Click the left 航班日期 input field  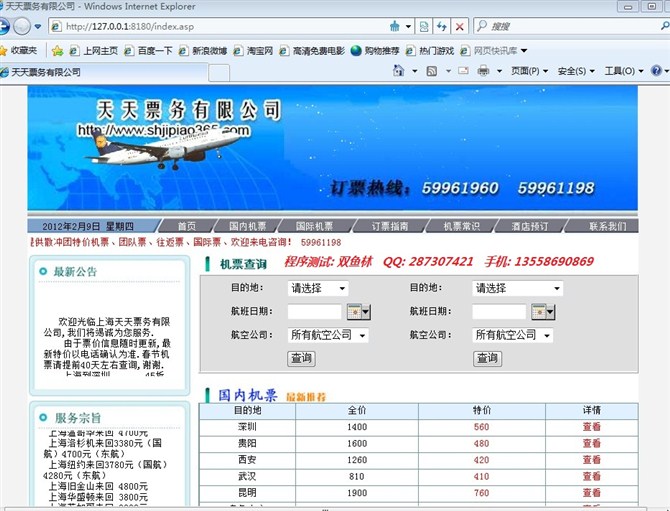(x=314, y=312)
